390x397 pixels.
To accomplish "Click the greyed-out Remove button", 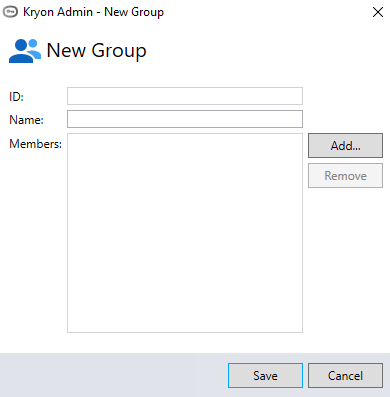I will click(x=345, y=176).
